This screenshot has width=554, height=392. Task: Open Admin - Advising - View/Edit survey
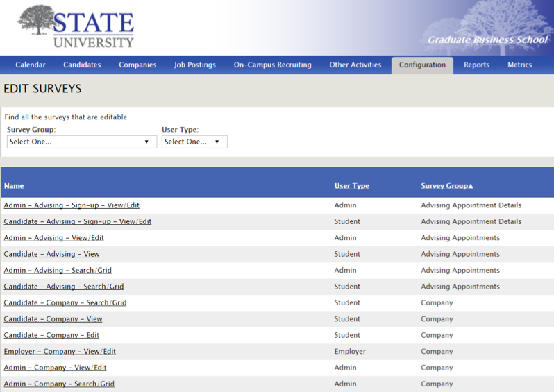pyautogui.click(x=53, y=238)
